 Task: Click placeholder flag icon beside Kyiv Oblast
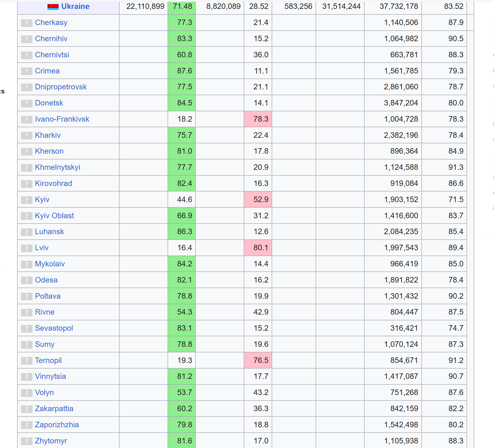point(27,216)
